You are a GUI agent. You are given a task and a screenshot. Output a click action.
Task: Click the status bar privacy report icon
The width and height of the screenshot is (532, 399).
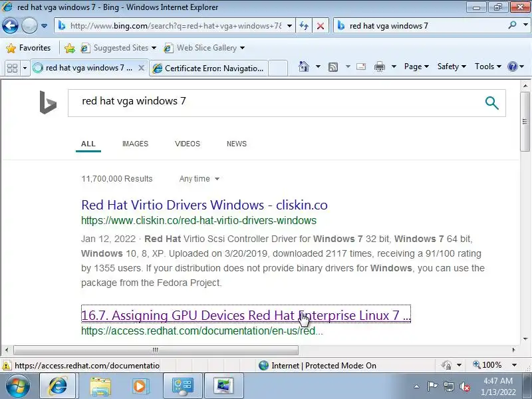click(446, 365)
